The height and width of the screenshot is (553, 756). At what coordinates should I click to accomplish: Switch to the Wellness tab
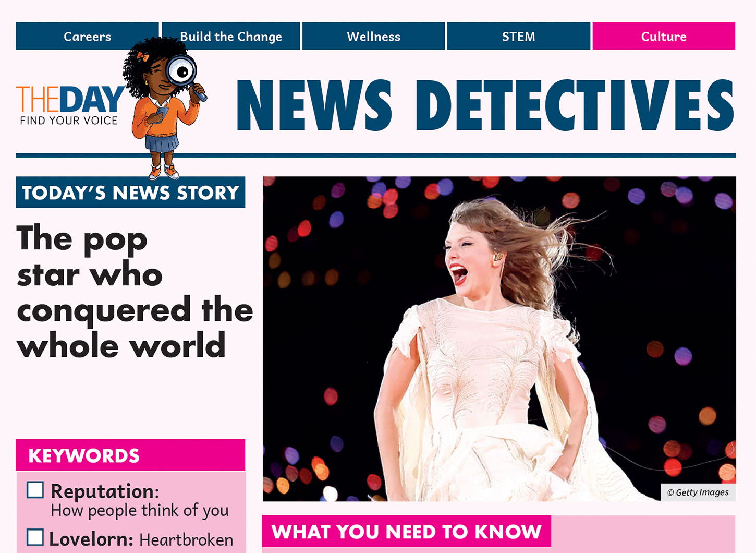tap(373, 37)
